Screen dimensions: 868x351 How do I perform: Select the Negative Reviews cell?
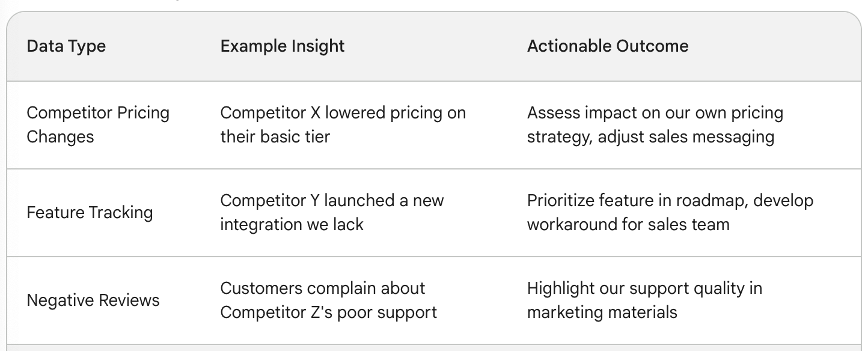(93, 300)
